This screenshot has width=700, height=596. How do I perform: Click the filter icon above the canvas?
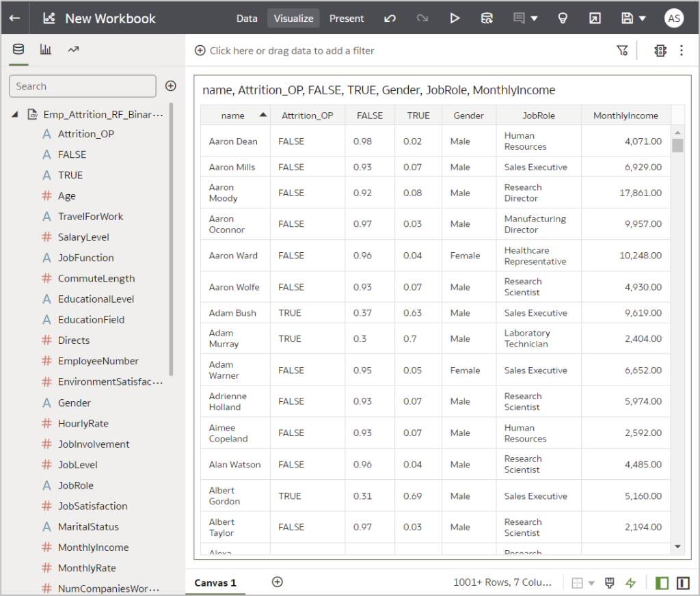pos(622,50)
